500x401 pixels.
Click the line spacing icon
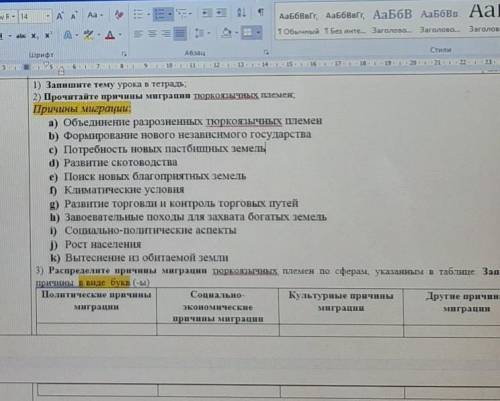(x=199, y=33)
